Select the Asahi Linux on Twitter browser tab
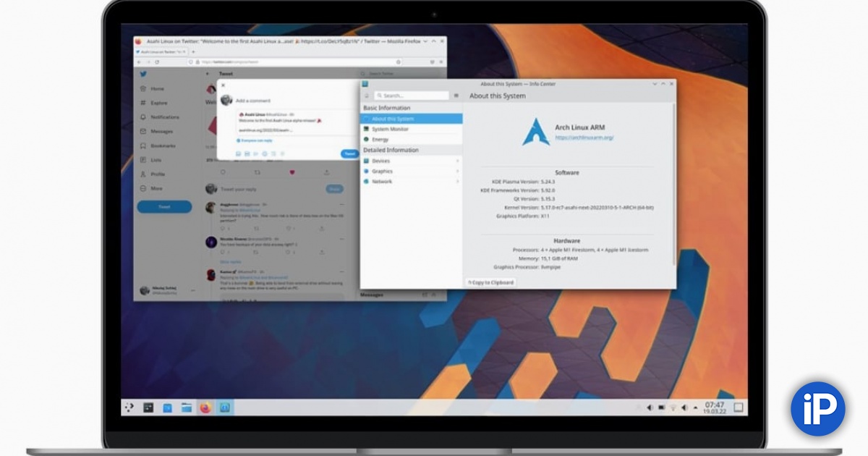 (x=161, y=52)
